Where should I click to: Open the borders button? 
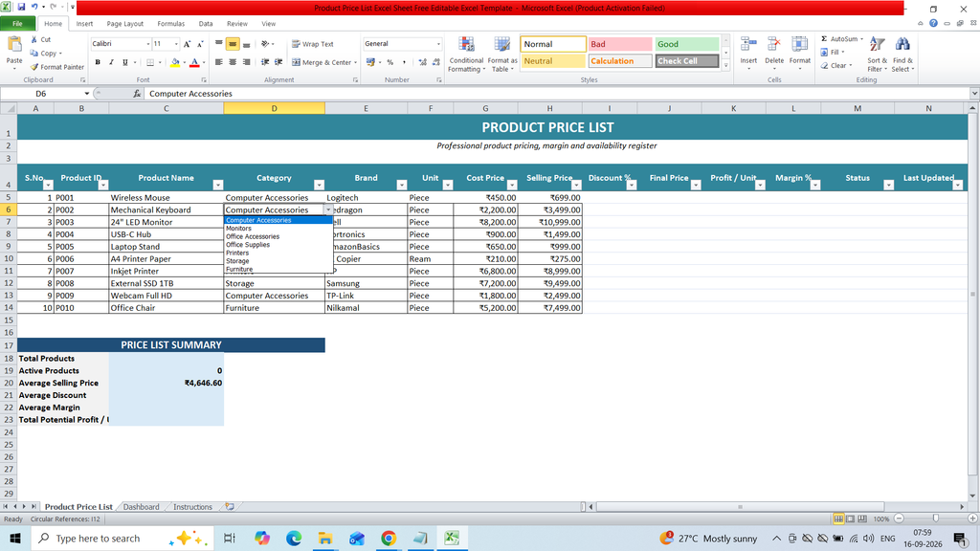(150, 62)
